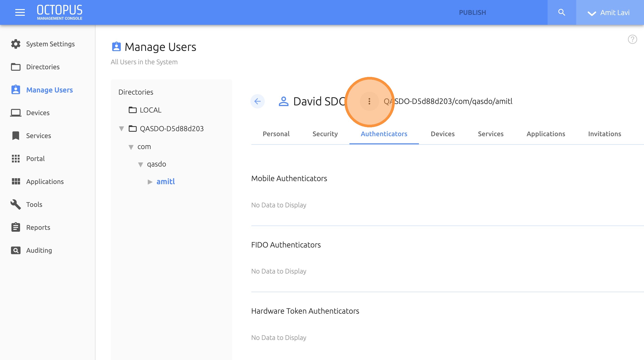Switch to the Invitations tab

[604, 134]
